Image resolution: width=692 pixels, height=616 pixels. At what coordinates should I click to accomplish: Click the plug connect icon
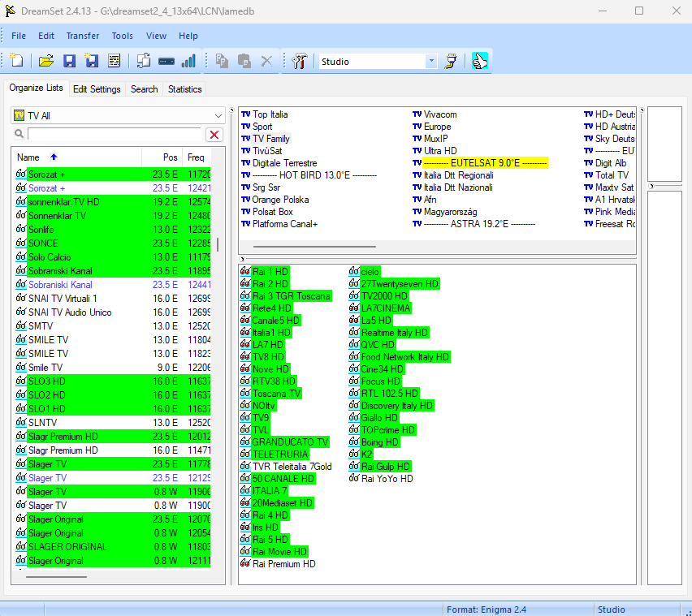pyautogui.click(x=451, y=61)
